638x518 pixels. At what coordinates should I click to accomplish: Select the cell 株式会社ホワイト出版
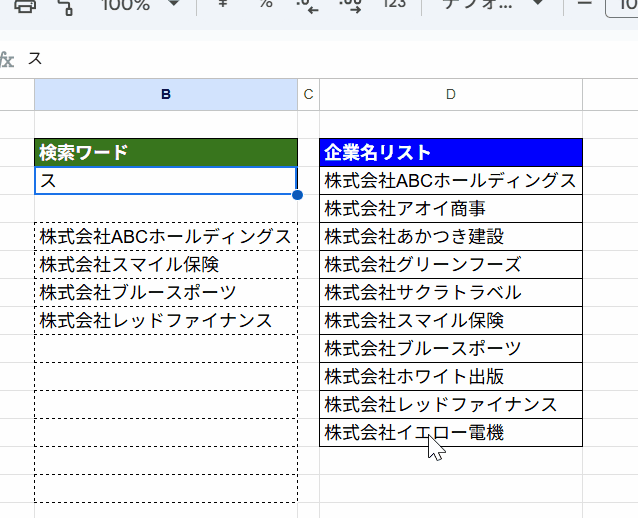click(450, 377)
